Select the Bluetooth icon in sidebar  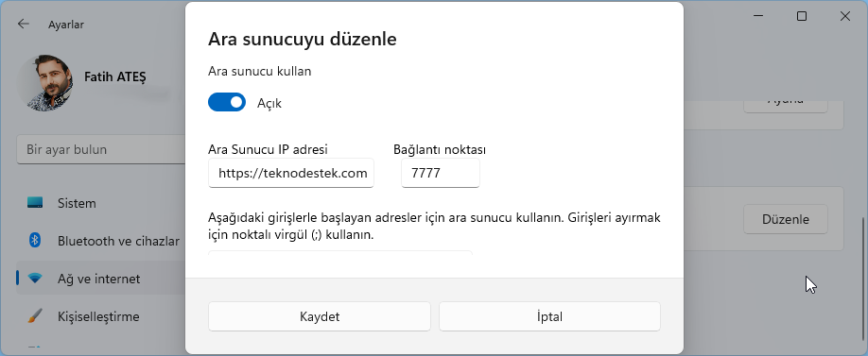[x=35, y=241]
